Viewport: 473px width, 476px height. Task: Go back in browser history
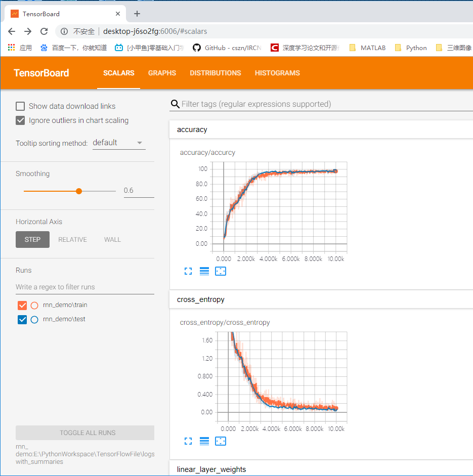tap(12, 31)
